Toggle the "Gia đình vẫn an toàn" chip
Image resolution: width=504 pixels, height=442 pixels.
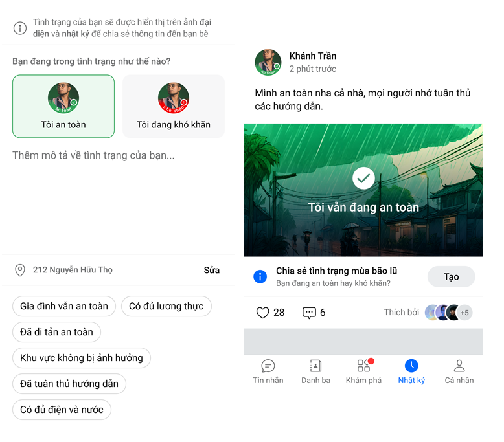click(64, 306)
